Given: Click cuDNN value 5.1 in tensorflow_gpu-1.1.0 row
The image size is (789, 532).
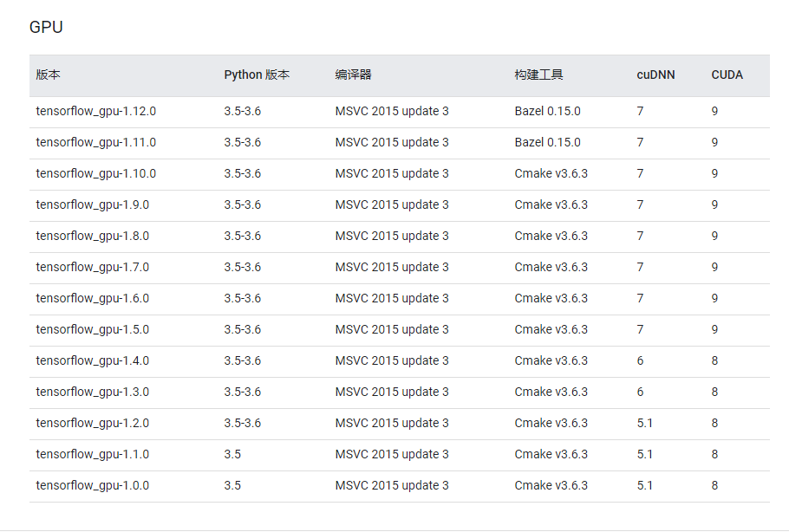Looking at the screenshot, I should (x=644, y=454).
